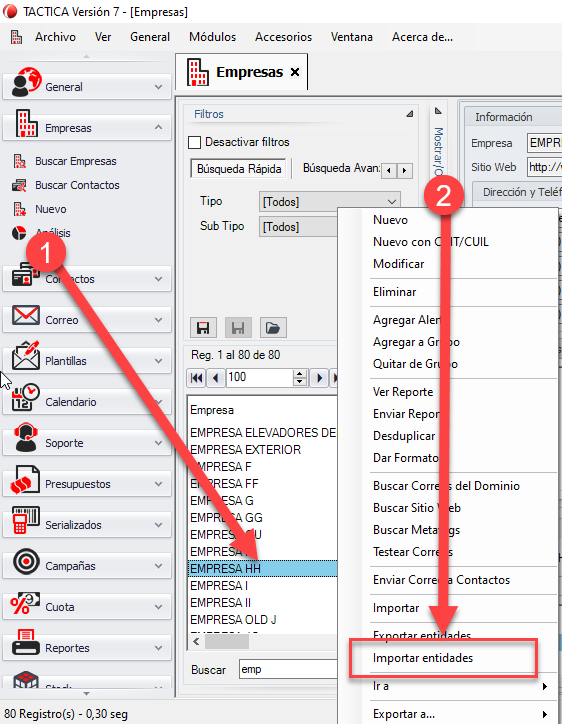Open the Módulos menu
Viewport: 562px width, 724px height.
click(x=212, y=37)
